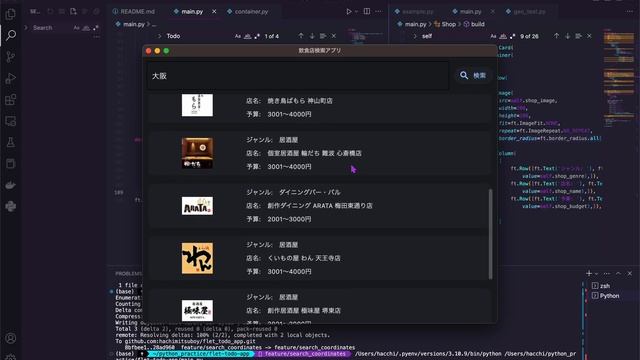Screen dimensions: 640x360
Task: Close the terminal panel
Action: point(629,273)
